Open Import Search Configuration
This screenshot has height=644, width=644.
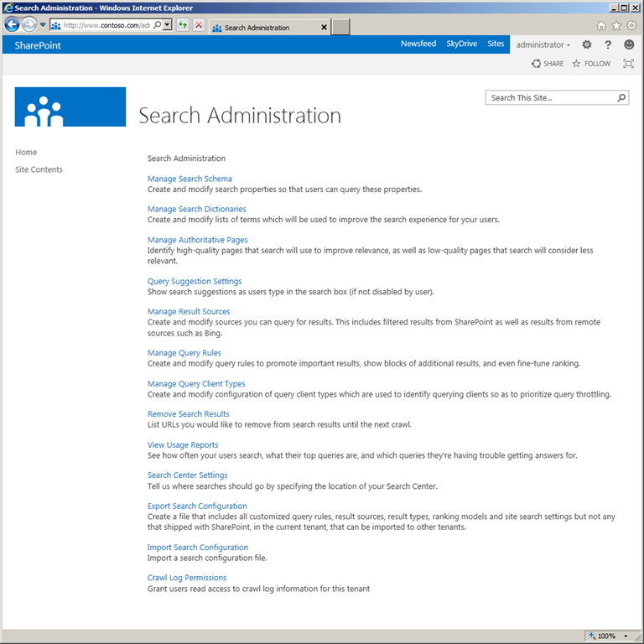198,548
